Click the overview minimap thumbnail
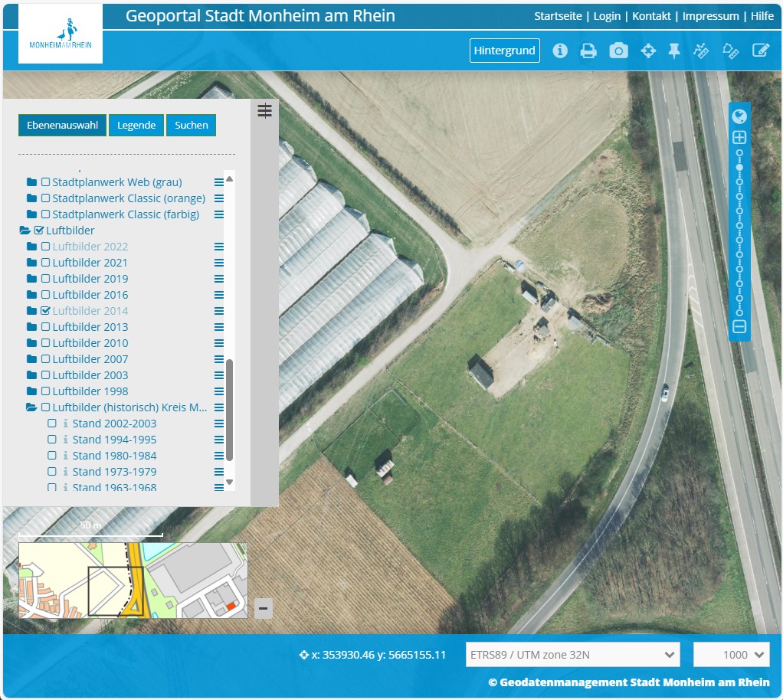 pyautogui.click(x=133, y=581)
